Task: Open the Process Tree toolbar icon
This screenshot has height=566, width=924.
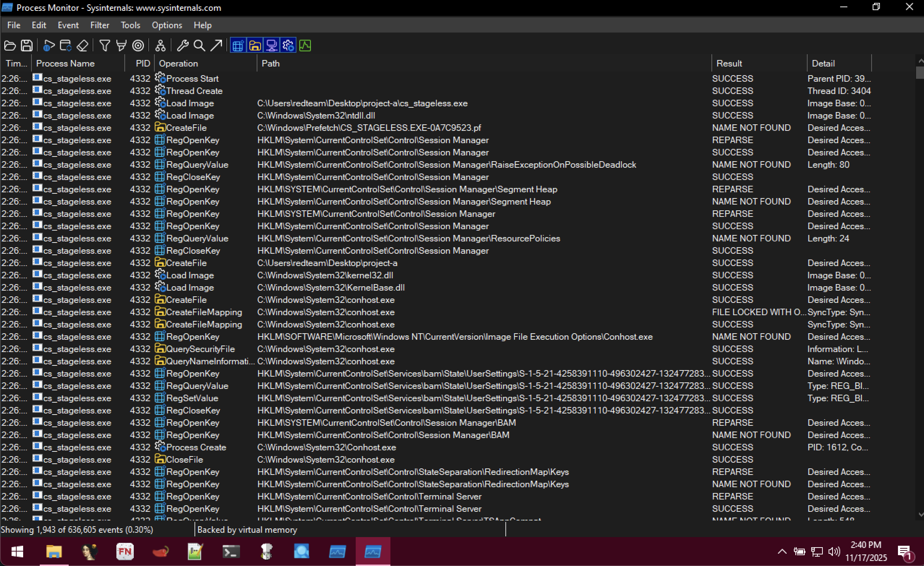Action: tap(160, 46)
